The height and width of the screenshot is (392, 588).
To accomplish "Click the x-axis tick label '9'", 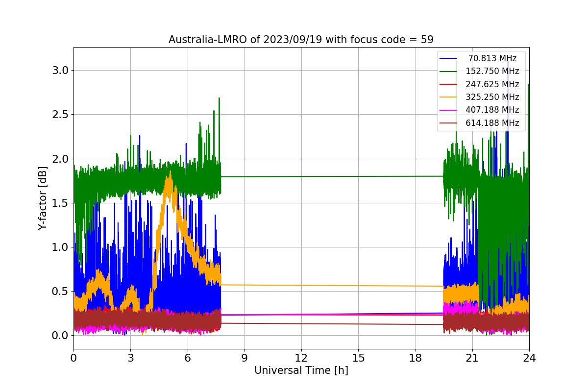I will tap(245, 358).
